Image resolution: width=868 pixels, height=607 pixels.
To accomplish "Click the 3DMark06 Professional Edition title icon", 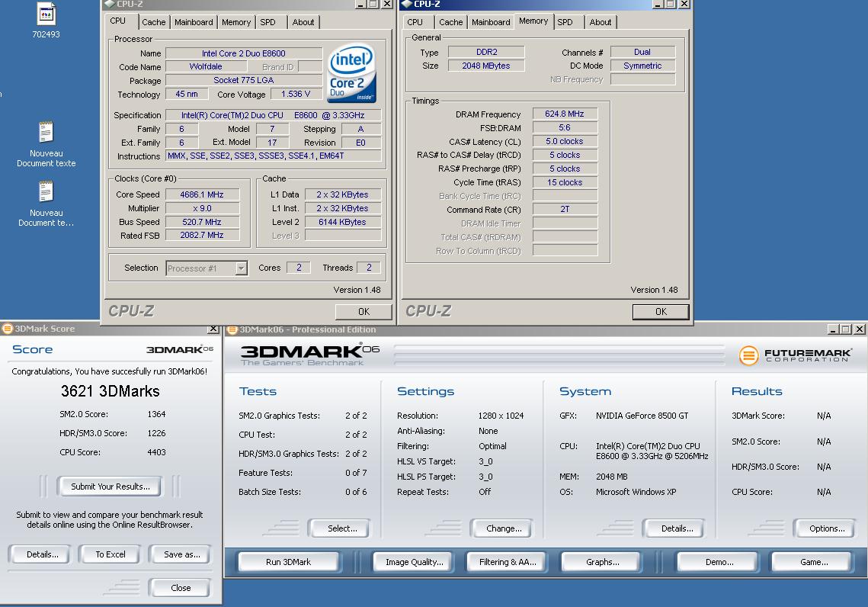I will (x=232, y=329).
